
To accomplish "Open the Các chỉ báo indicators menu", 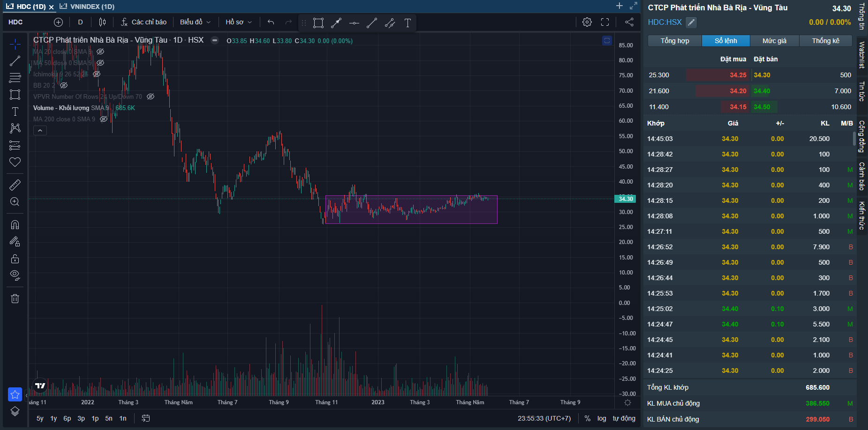I will [x=143, y=22].
